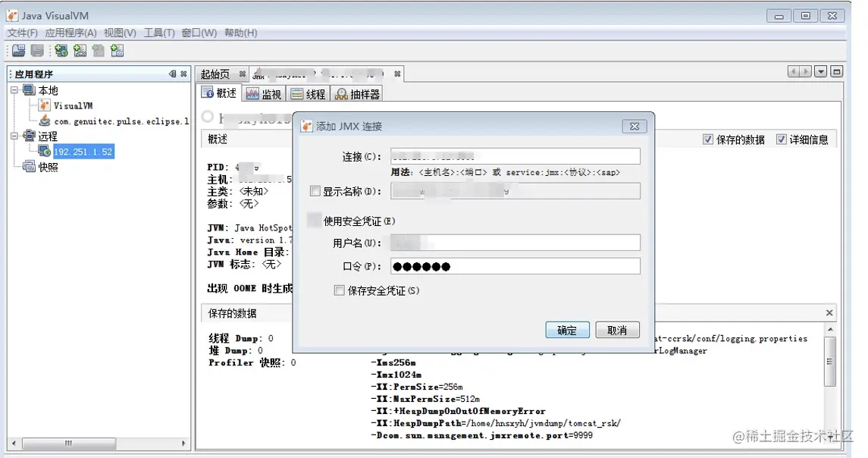The width and height of the screenshot is (868, 458).
Task: Click the 监视 tab chart icon
Action: tap(253, 94)
